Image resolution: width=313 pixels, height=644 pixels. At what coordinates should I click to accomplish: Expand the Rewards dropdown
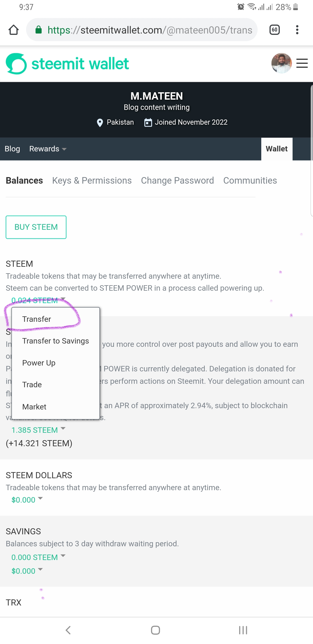pyautogui.click(x=48, y=149)
